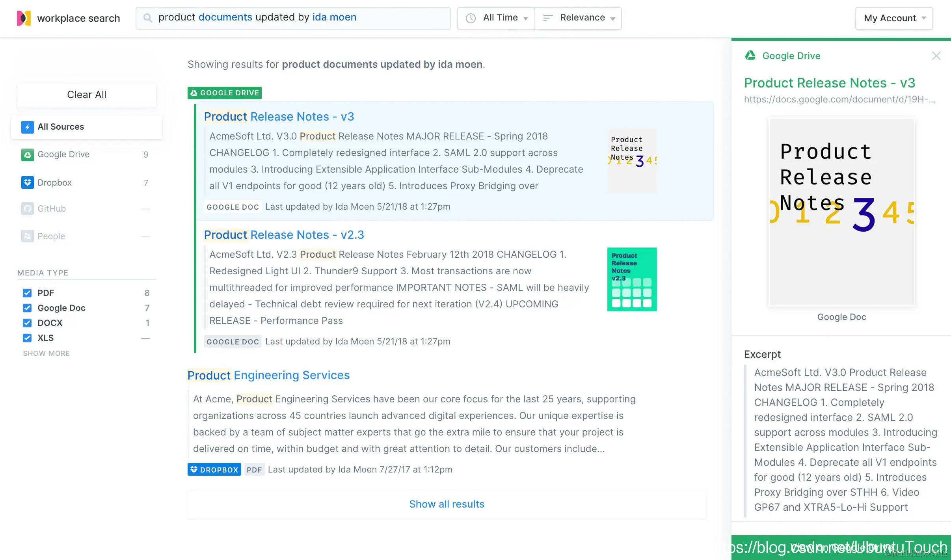Click the Dropbox source icon in sidebar
The width and height of the screenshot is (951, 560).
(27, 182)
